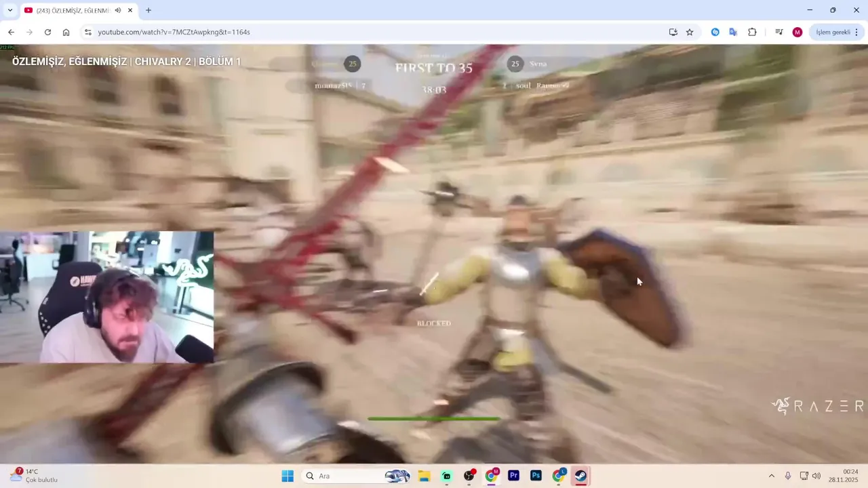Open the Streamlabs app on taskbar

click(x=446, y=476)
